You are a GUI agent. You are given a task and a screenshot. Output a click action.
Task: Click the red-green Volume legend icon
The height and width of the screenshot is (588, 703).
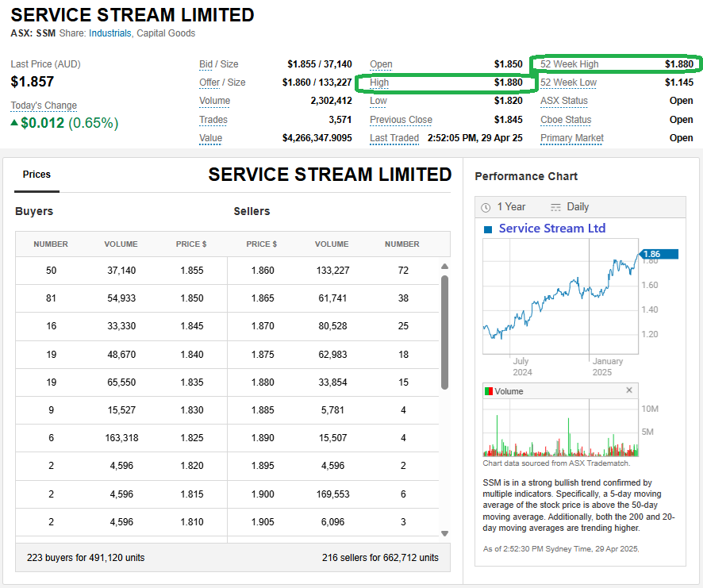coord(489,391)
